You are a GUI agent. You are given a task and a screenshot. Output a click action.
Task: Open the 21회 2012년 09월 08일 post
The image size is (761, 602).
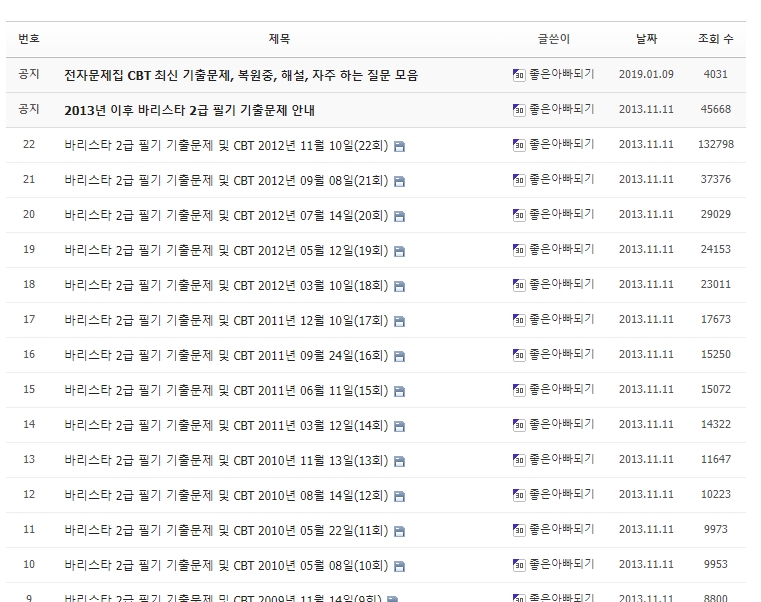[226, 180]
